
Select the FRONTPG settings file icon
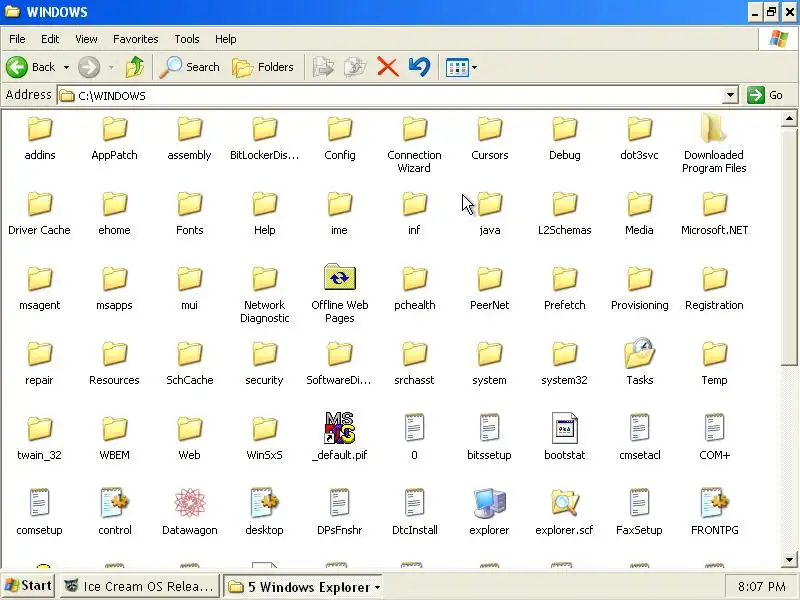(714, 503)
